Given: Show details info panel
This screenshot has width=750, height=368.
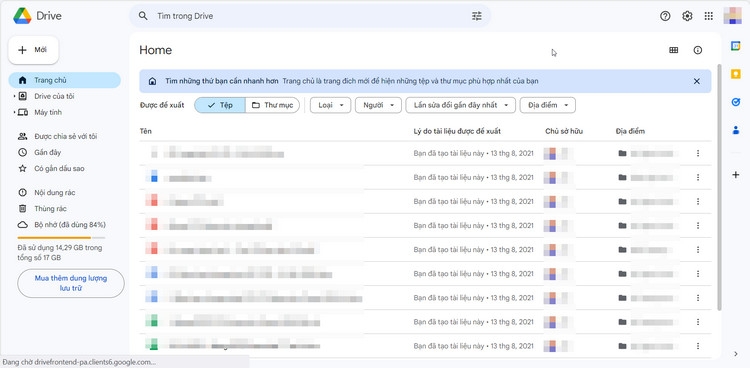Looking at the screenshot, I should 697,50.
